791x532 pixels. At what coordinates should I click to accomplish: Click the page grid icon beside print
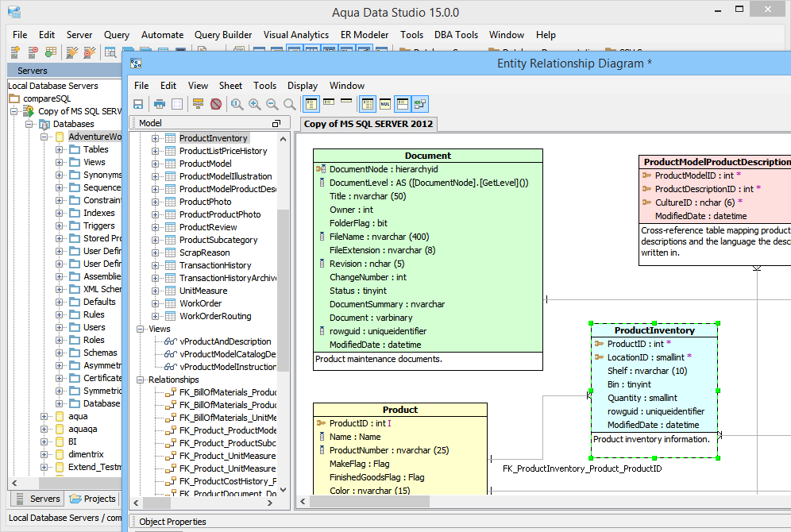(x=177, y=104)
